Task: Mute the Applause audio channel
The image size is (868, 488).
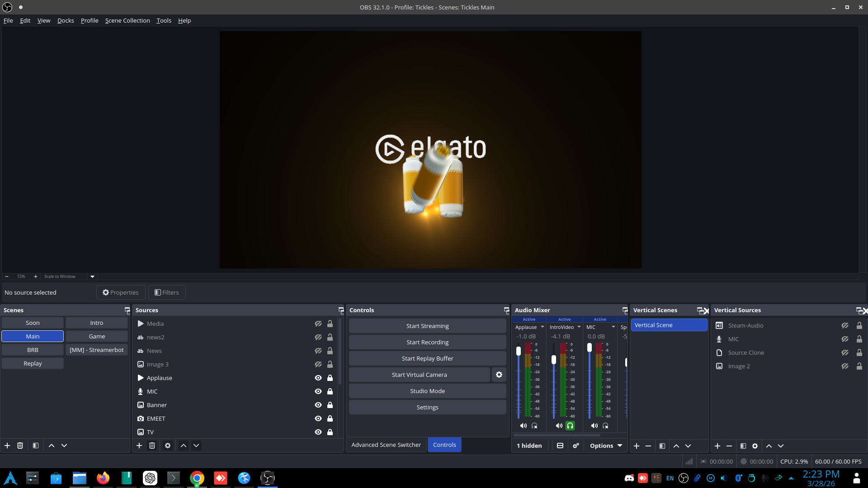Action: (524, 426)
